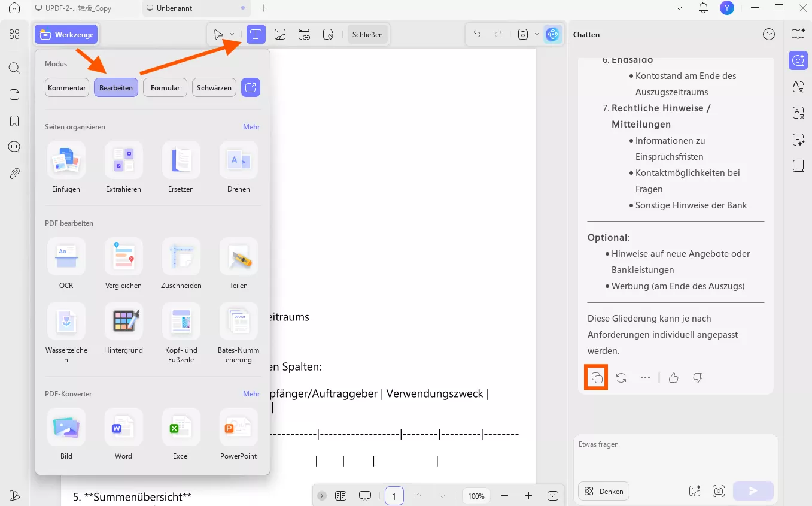Open the Einfügen page tool
The height and width of the screenshot is (506, 812).
66,168
